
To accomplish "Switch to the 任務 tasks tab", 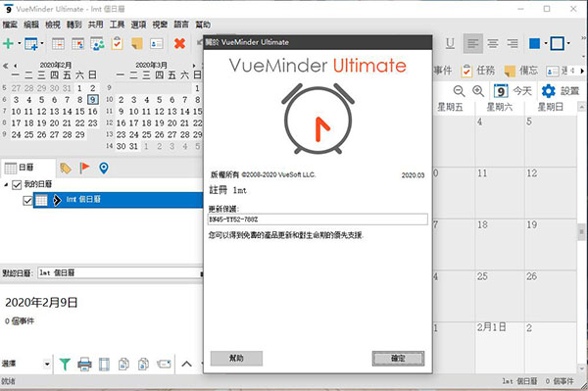I will [x=478, y=71].
